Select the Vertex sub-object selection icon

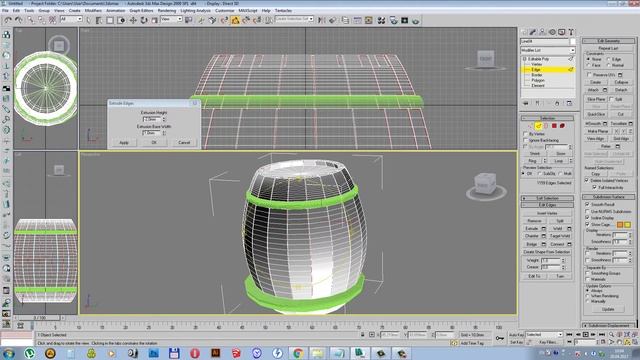[x=531, y=126]
